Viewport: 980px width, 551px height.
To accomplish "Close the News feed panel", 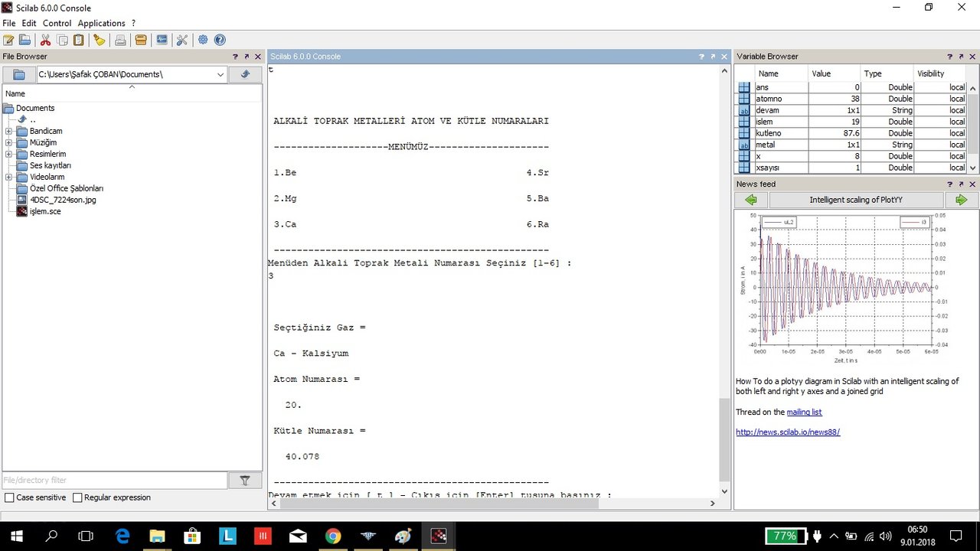I will click(973, 184).
